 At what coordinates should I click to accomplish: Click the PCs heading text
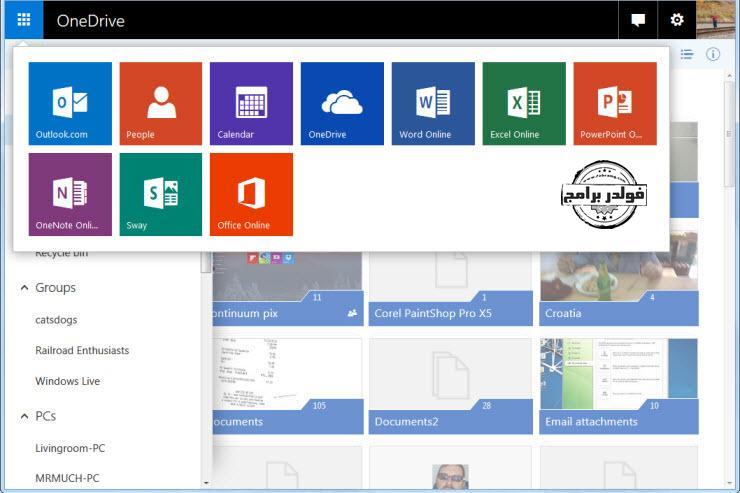coord(45,416)
